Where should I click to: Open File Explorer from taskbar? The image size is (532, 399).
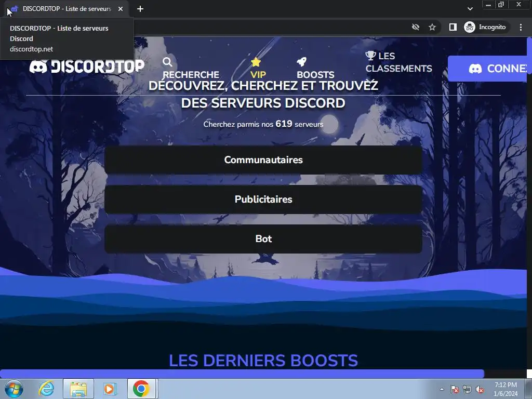tap(78, 389)
